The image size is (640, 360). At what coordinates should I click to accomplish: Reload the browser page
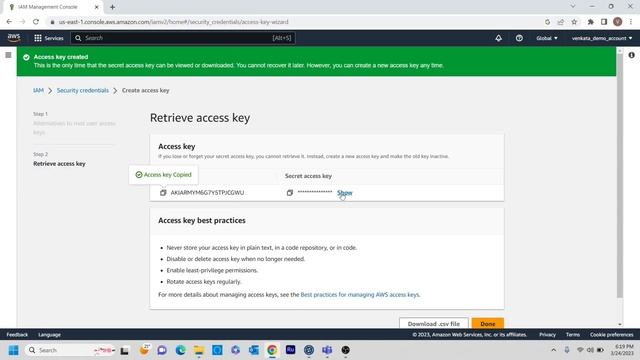(36, 22)
